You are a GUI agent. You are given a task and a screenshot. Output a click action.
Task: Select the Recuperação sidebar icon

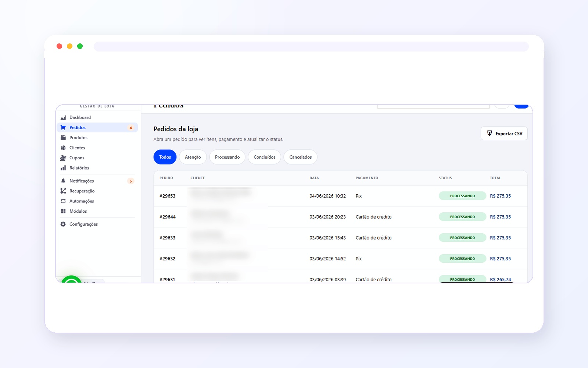63,191
